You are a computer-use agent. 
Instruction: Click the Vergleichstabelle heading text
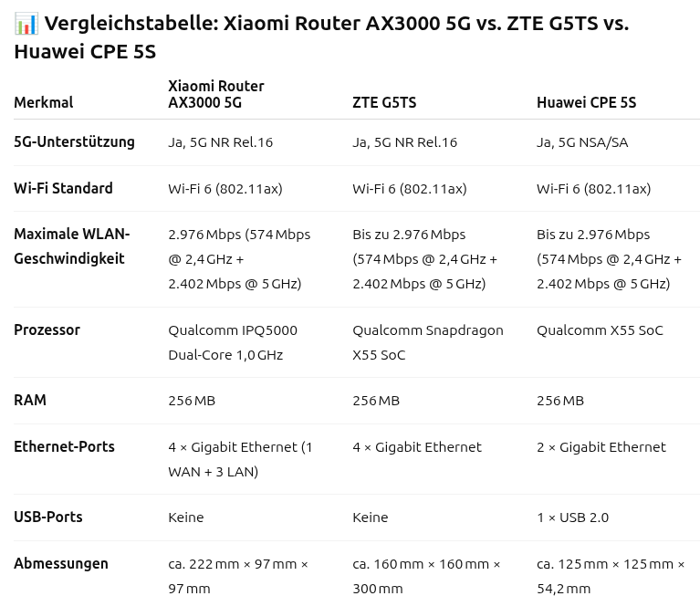[321, 37]
